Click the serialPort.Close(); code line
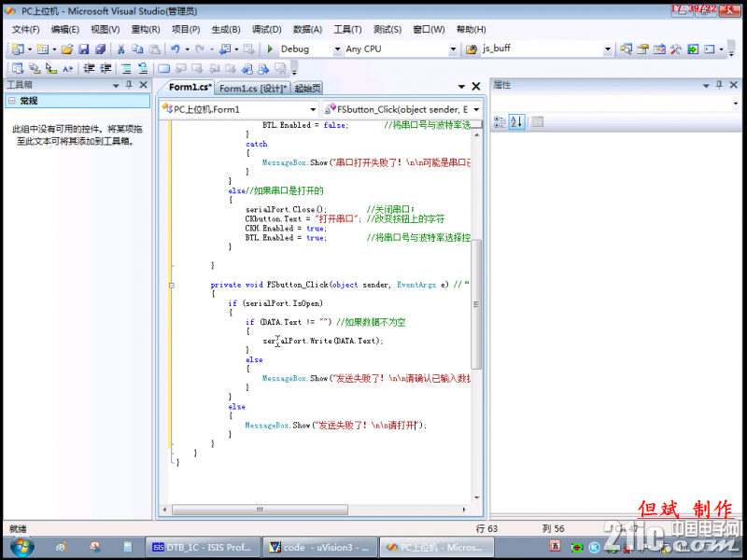 (287, 209)
